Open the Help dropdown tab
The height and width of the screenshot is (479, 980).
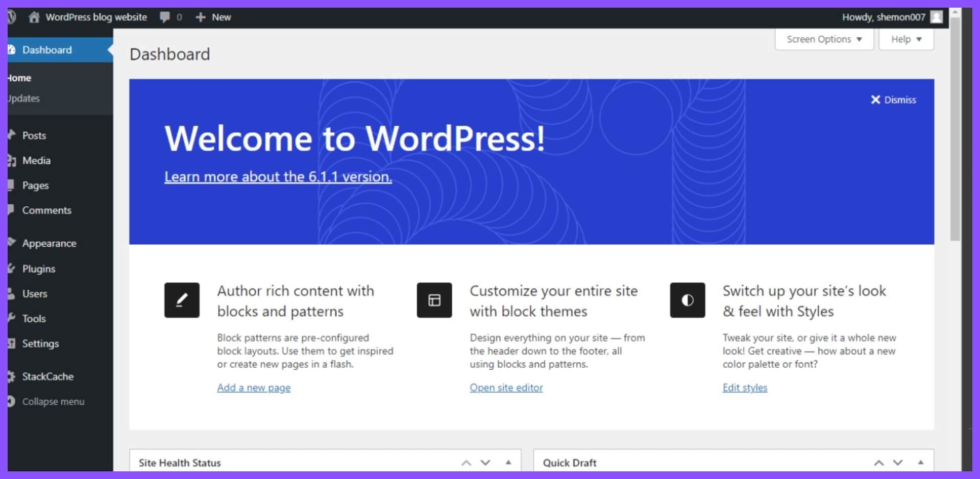(x=906, y=39)
